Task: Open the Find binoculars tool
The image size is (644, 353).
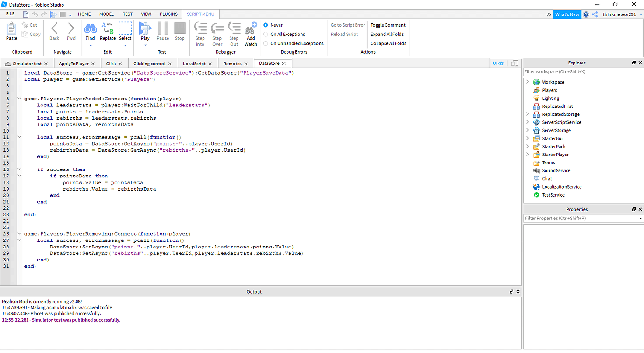Action: click(90, 28)
